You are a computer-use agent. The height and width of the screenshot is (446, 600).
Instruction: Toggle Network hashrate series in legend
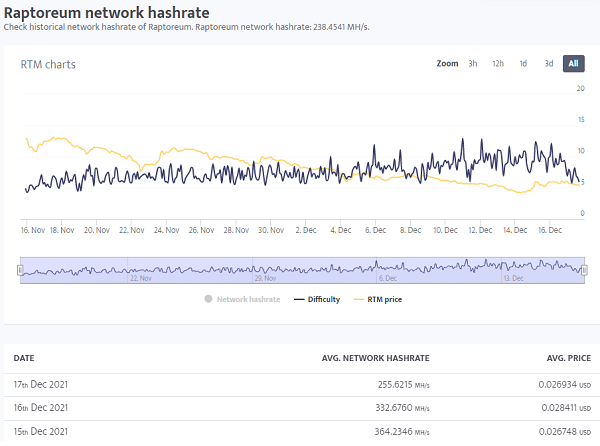[243, 300]
